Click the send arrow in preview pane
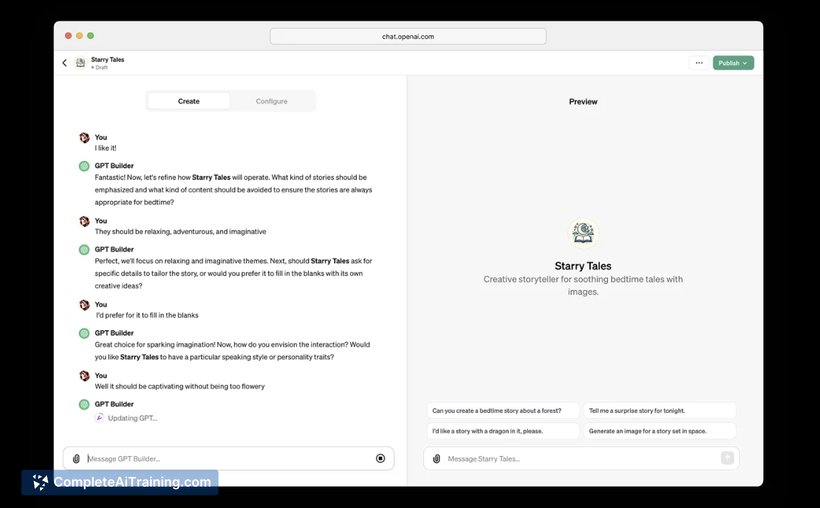820x508 pixels. pos(727,458)
